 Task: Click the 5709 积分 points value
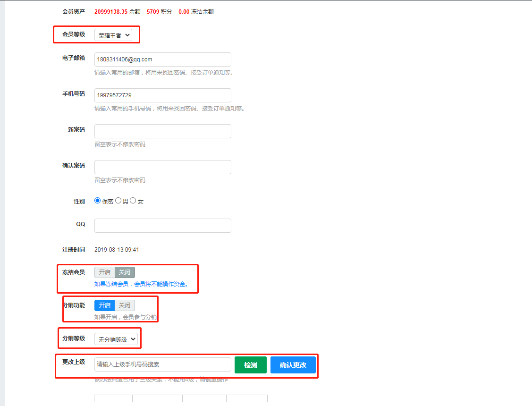(x=153, y=12)
